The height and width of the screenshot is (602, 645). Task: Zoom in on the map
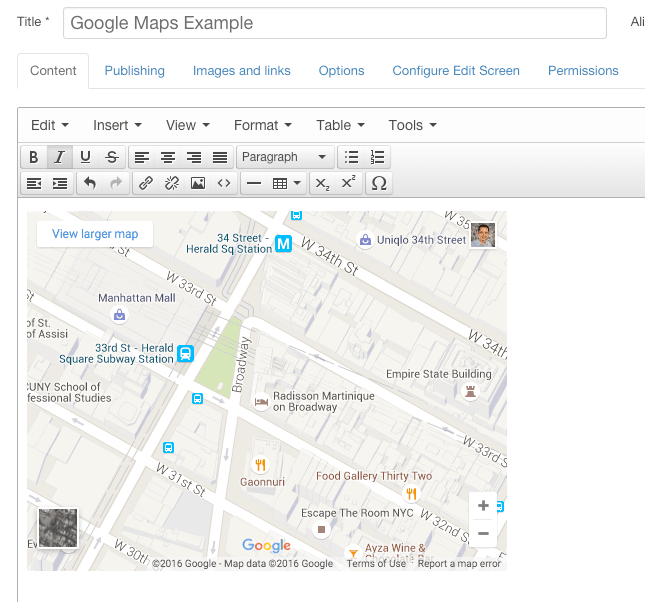coord(483,506)
